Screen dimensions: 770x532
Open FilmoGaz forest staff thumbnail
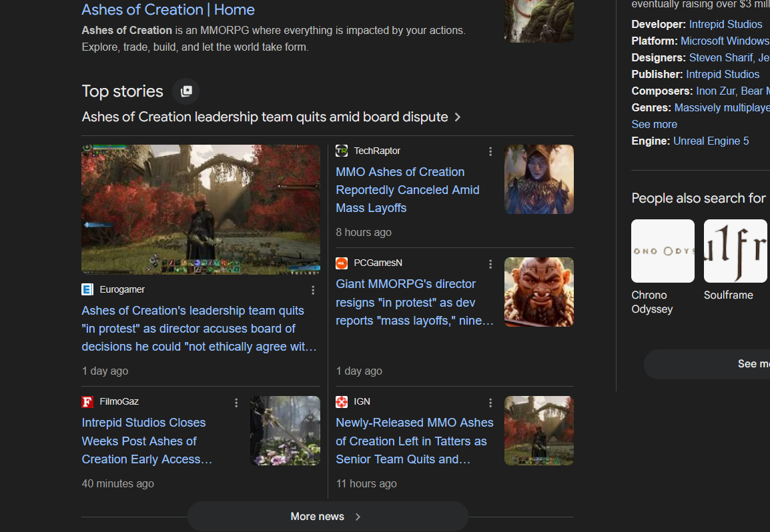point(285,431)
